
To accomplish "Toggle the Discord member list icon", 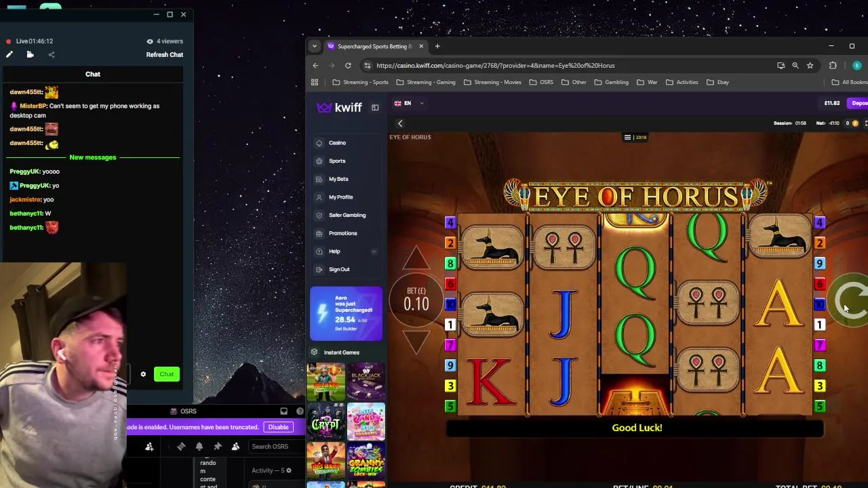I will point(235,447).
